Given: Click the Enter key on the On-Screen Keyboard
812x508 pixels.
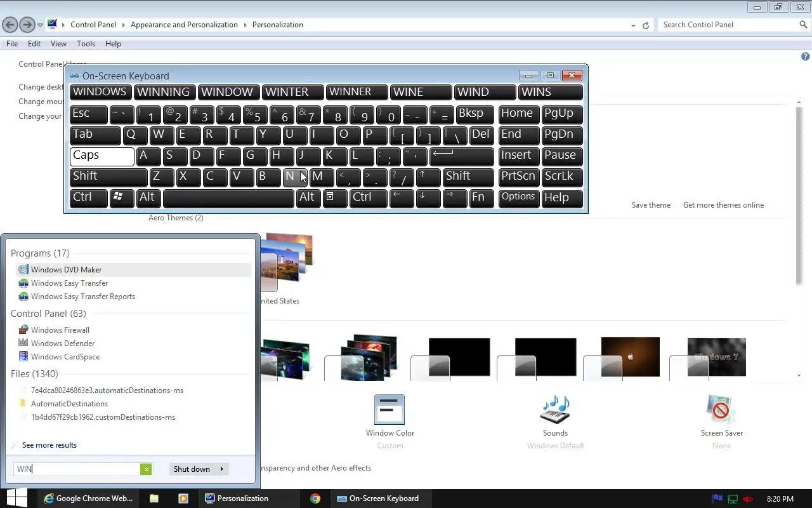Looking at the screenshot, I should tap(462, 156).
